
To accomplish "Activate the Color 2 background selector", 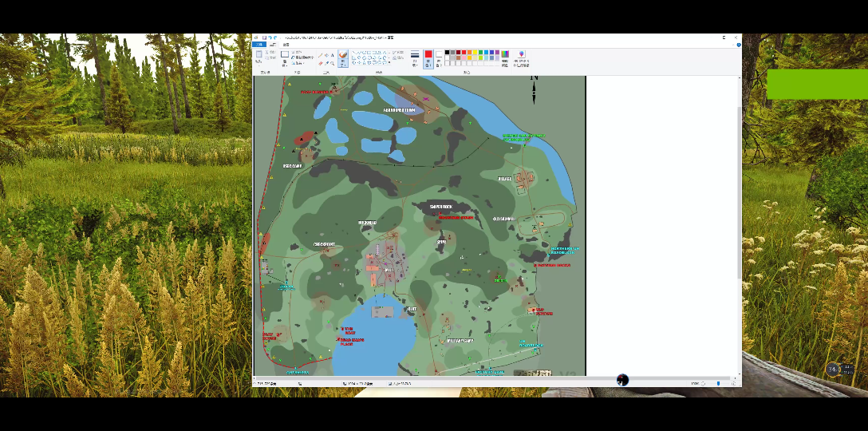I will point(439,57).
